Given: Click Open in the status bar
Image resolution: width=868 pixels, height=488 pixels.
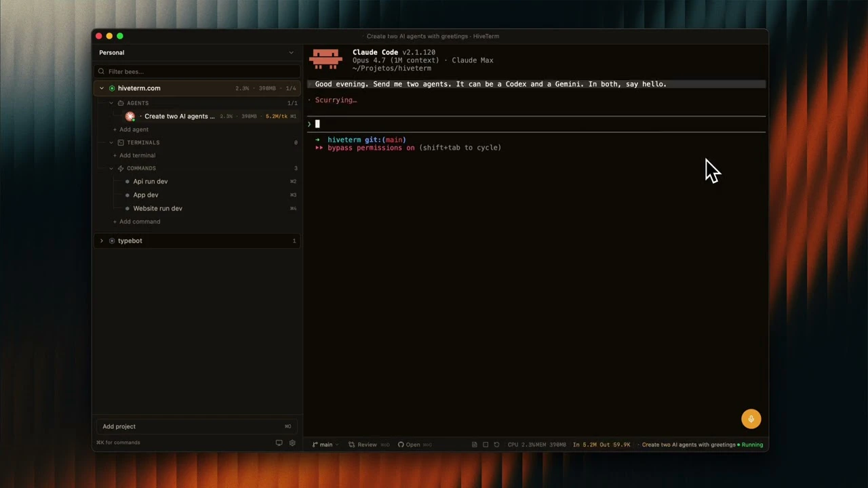Looking at the screenshot, I should (413, 445).
